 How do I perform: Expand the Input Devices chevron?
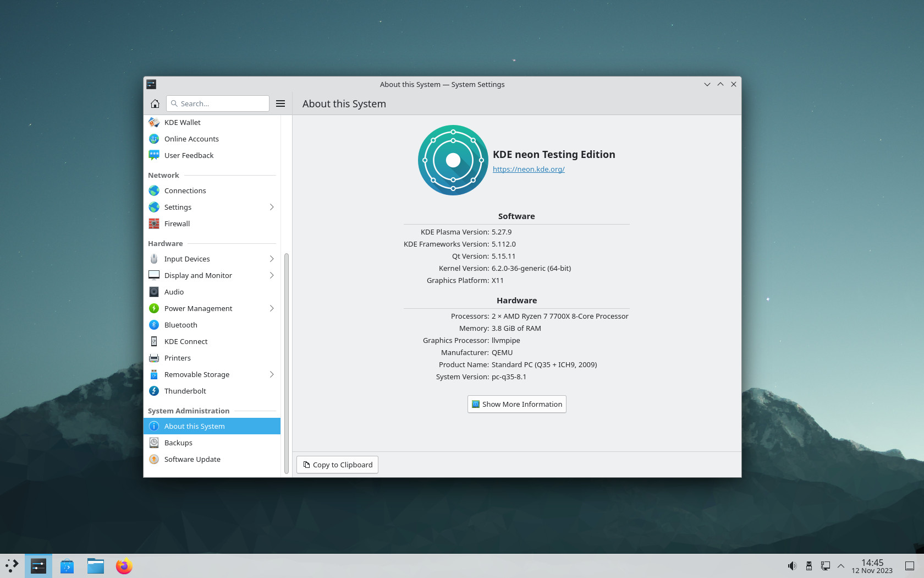(272, 259)
